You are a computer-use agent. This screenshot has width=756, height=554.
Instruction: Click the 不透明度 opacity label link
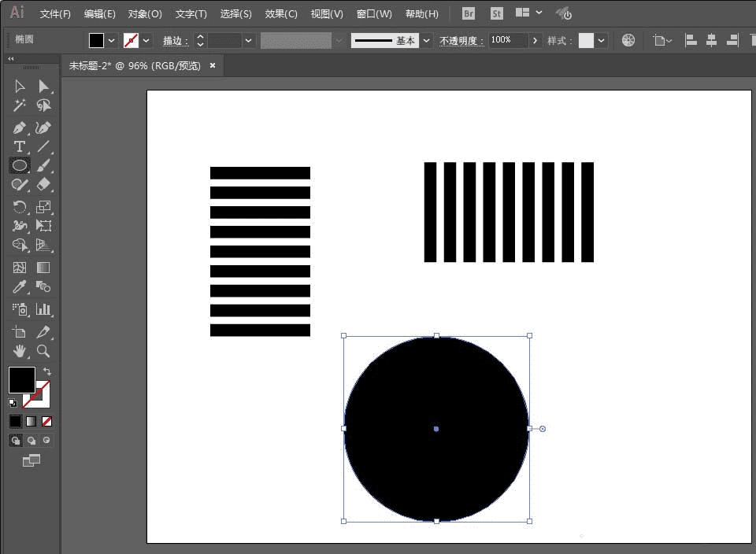[x=461, y=41]
